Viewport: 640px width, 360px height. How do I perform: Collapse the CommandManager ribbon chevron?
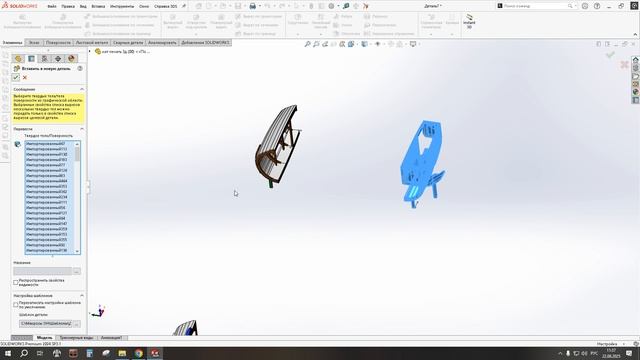[x=635, y=34]
